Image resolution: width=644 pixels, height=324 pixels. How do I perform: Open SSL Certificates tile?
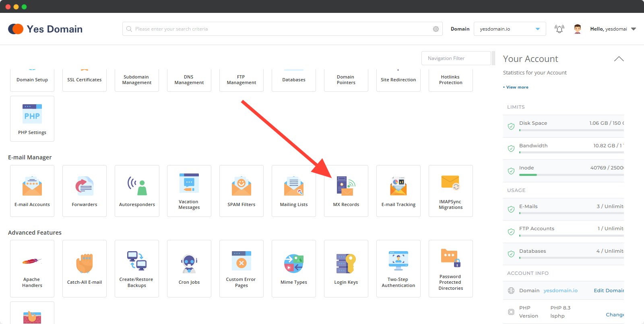pyautogui.click(x=85, y=80)
